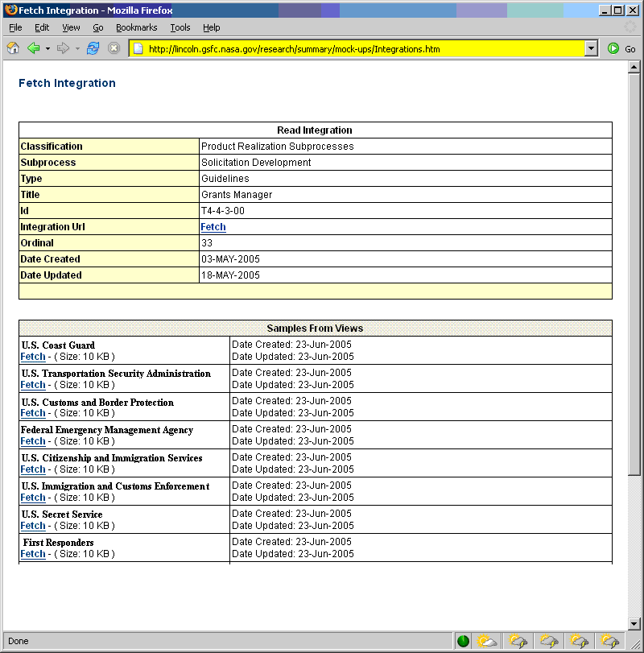
Task: Open the Tools menu
Action: click(x=180, y=27)
